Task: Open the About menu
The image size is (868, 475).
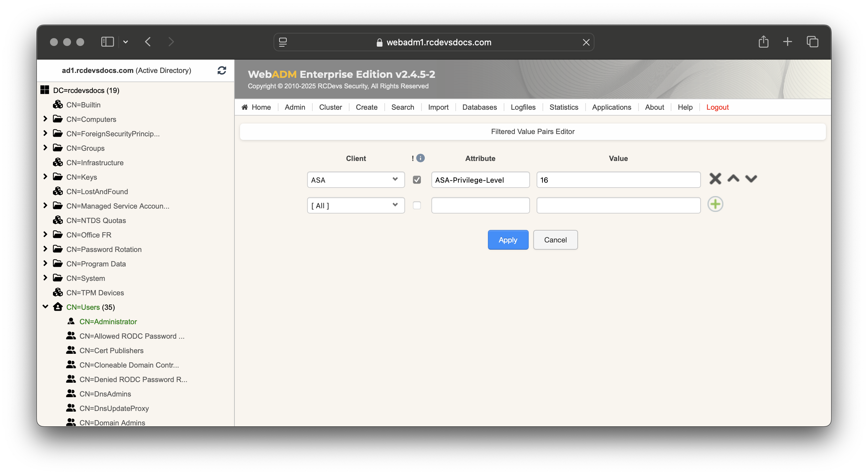Action: (654, 107)
